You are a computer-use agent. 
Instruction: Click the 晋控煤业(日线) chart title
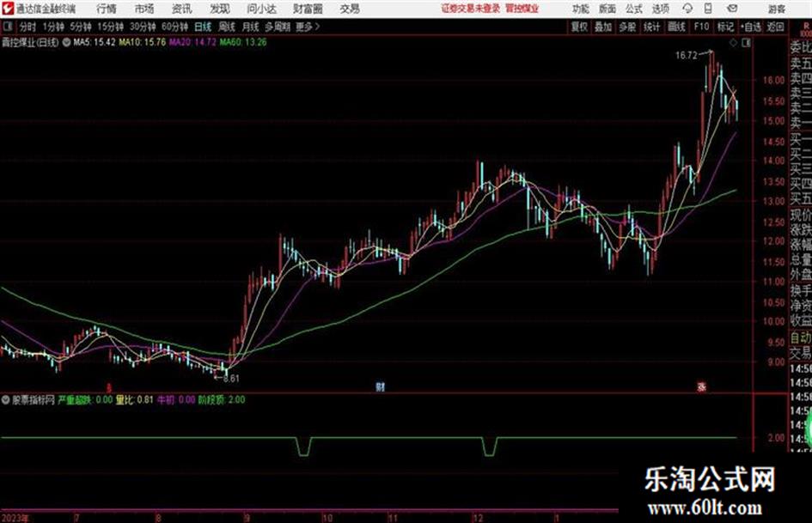point(30,42)
